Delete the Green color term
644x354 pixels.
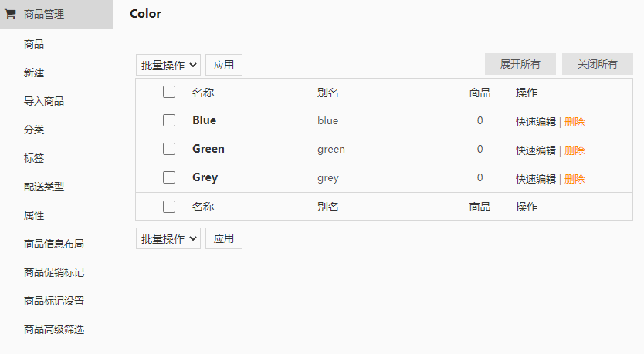pyautogui.click(x=575, y=150)
